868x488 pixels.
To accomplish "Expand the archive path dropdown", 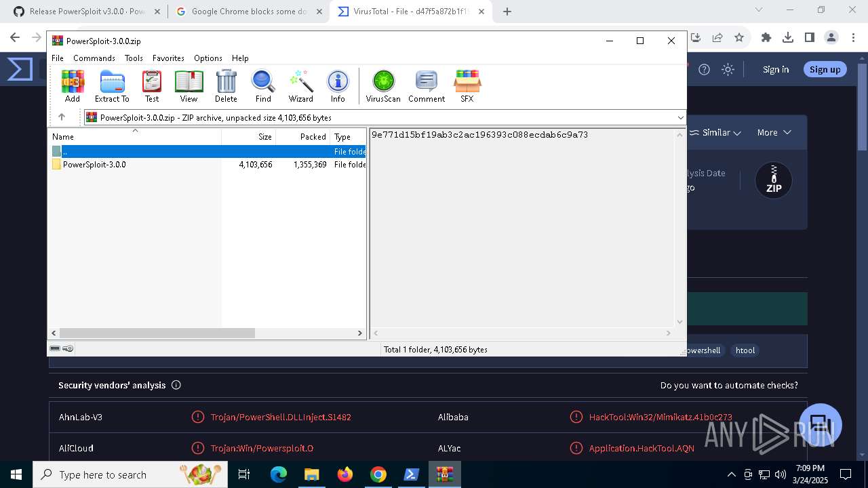I will [680, 118].
